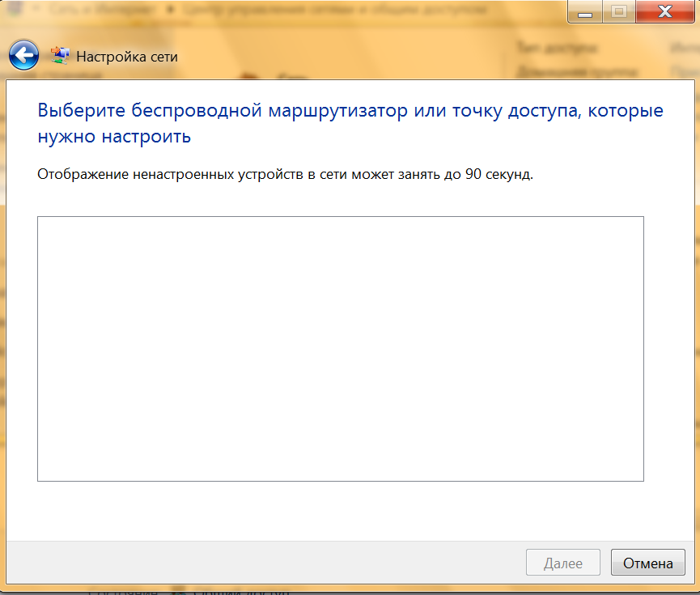Click the empty title bar left of minimize

coord(526,11)
